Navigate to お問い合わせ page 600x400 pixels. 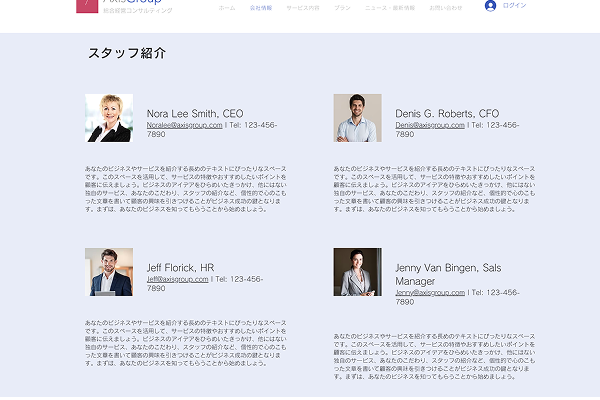pyautogui.click(x=446, y=7)
